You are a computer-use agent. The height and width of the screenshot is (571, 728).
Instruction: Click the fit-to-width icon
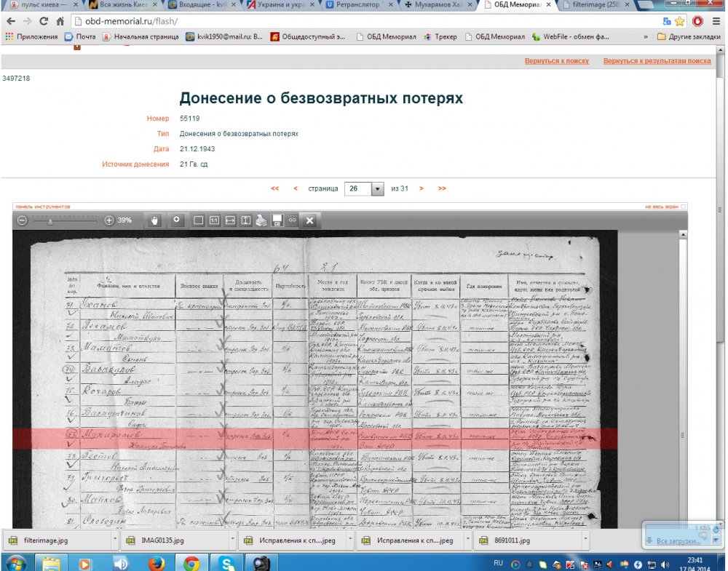coord(230,220)
